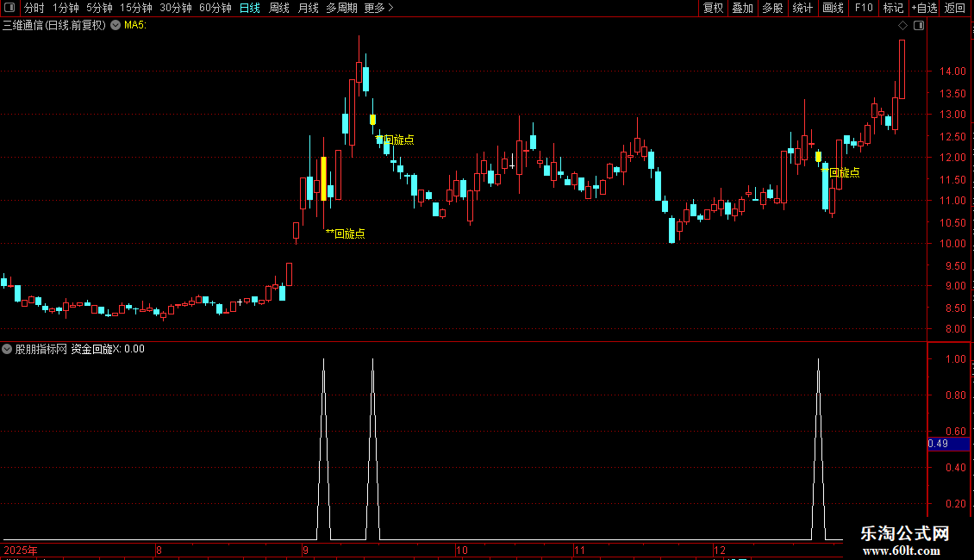Select the 15分钟 period tab
Viewport: 974px width, 560px height.
[x=135, y=8]
